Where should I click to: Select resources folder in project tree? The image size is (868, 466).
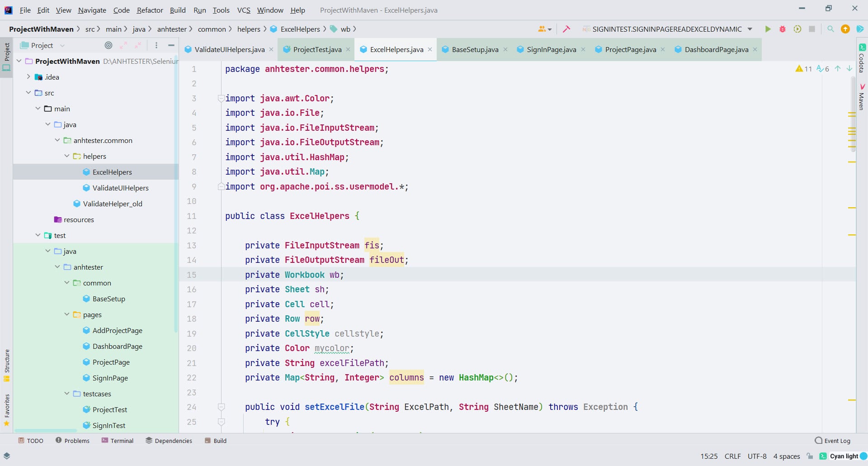pyautogui.click(x=74, y=219)
